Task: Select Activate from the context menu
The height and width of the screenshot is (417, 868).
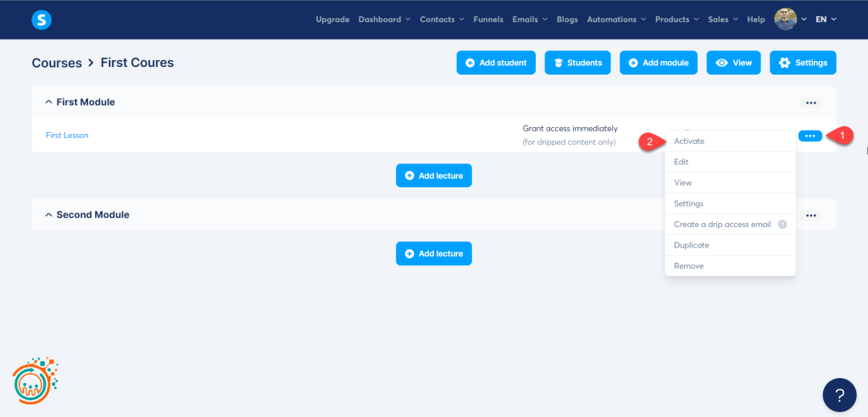Action: click(689, 142)
